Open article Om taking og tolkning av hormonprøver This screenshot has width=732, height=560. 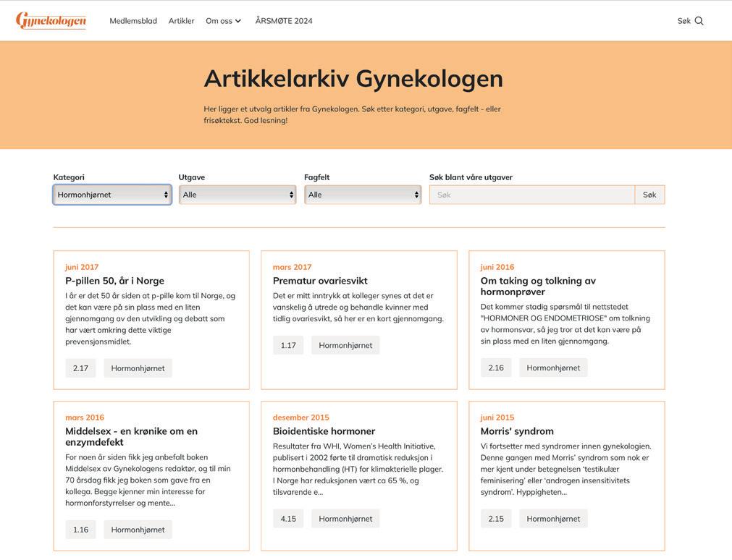pos(538,286)
